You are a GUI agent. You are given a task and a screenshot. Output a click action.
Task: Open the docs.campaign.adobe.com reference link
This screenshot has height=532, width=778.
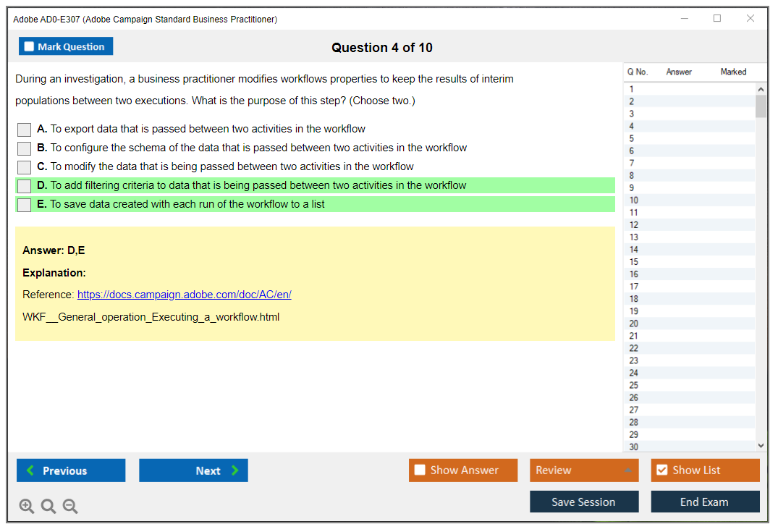point(184,295)
